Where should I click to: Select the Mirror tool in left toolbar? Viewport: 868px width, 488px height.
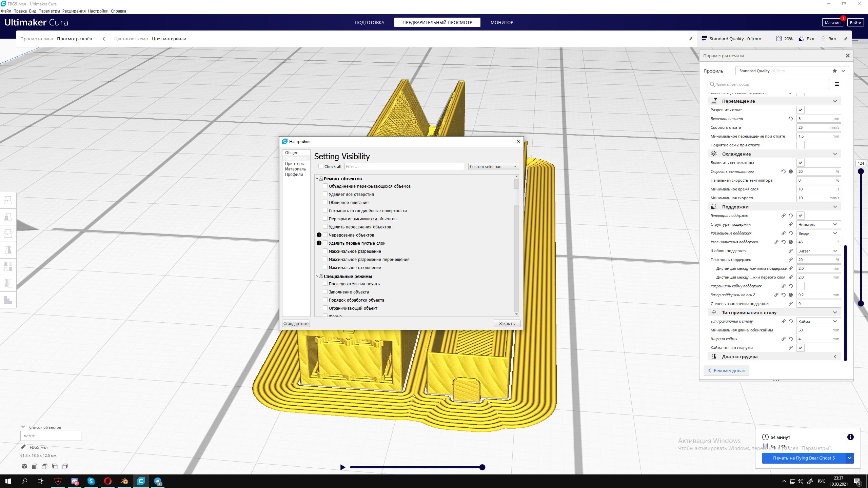click(8, 250)
